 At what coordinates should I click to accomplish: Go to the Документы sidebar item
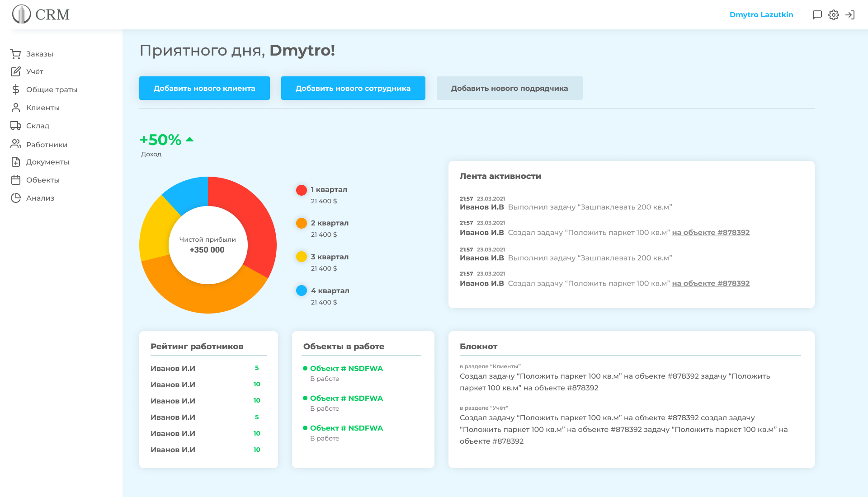[47, 162]
